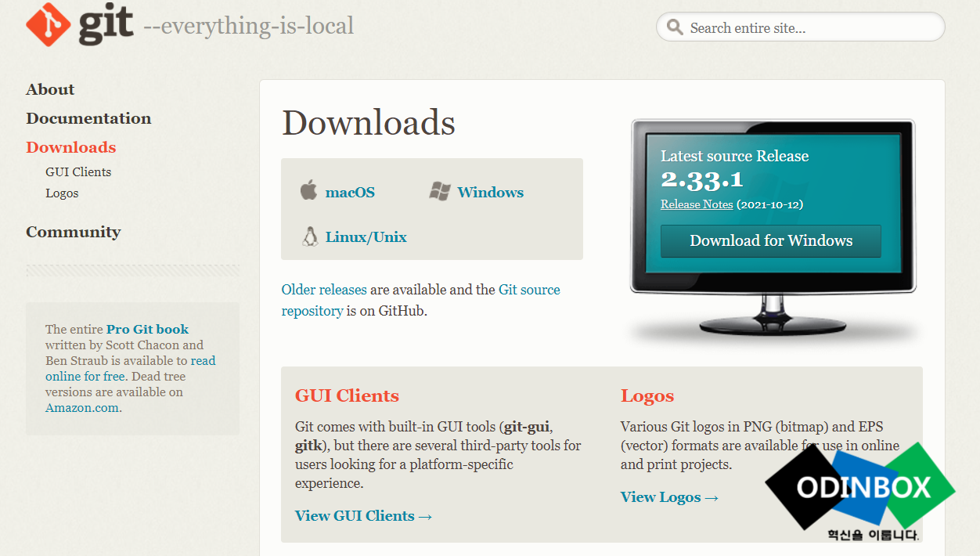
Task: Choose the Windows download link
Action: click(491, 192)
